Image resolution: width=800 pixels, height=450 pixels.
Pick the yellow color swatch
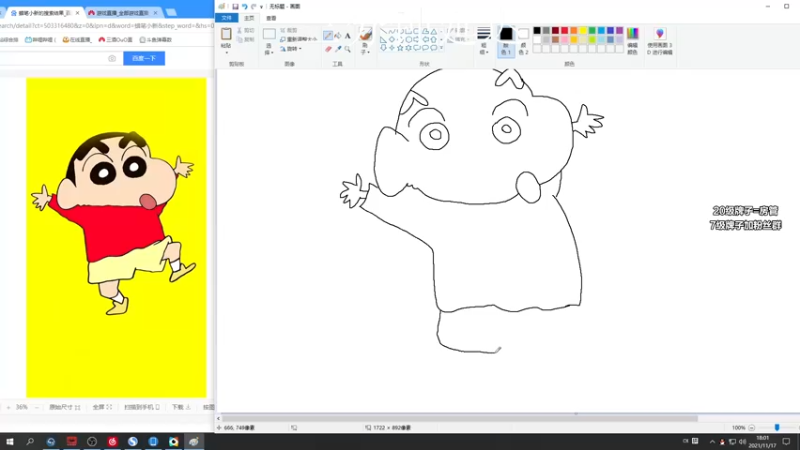point(583,31)
